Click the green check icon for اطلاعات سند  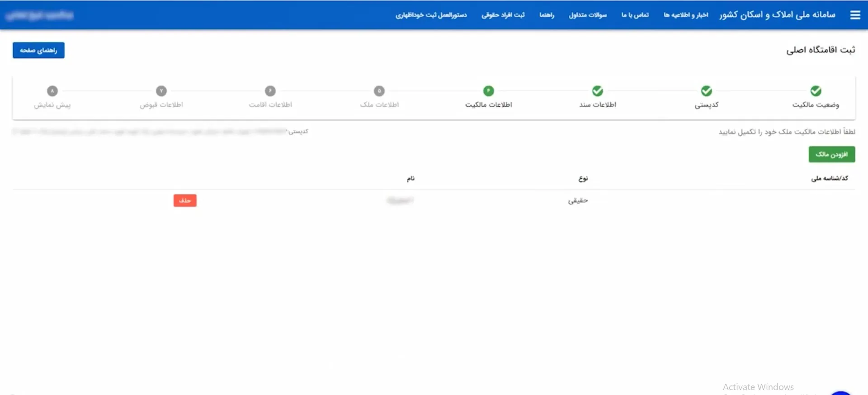(x=598, y=91)
